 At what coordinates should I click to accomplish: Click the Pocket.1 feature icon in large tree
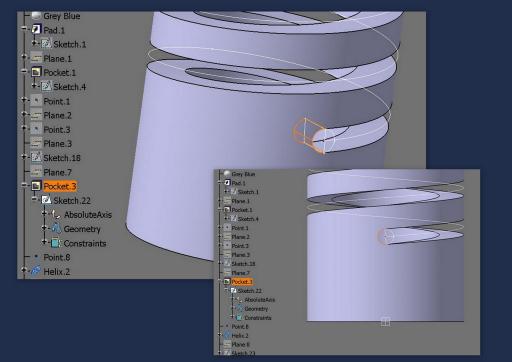(x=36, y=72)
